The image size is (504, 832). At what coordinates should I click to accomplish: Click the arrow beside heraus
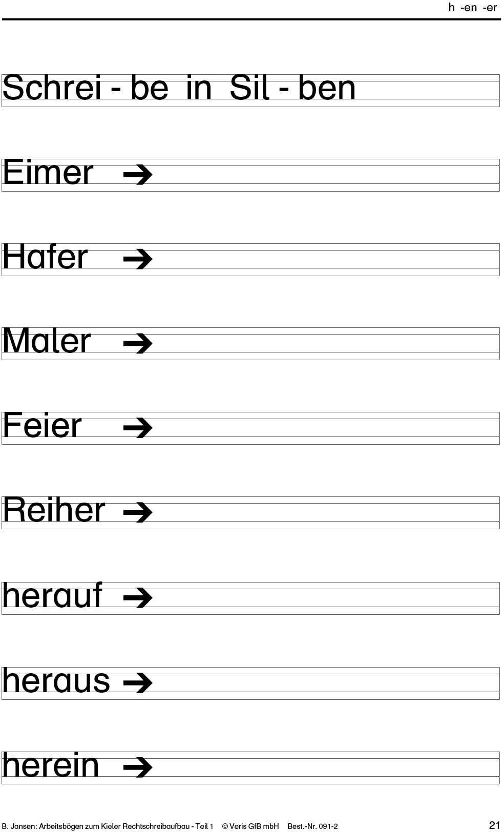pos(138,682)
